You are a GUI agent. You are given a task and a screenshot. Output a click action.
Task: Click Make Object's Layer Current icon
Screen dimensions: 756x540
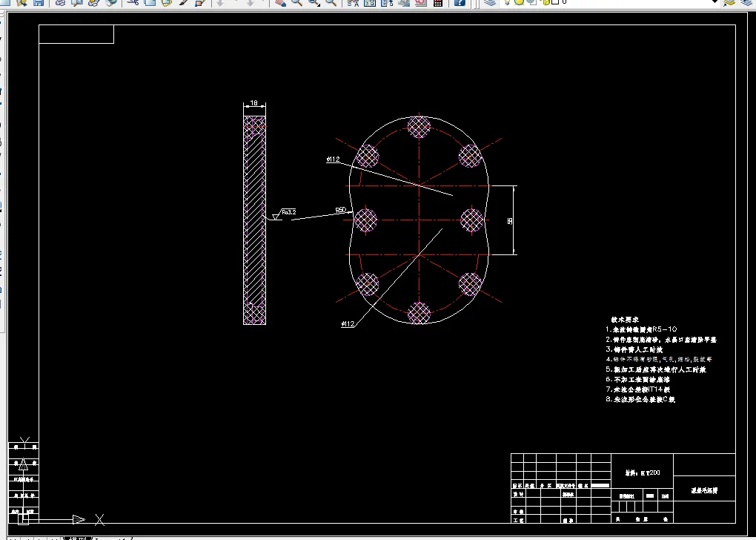(729, 3)
